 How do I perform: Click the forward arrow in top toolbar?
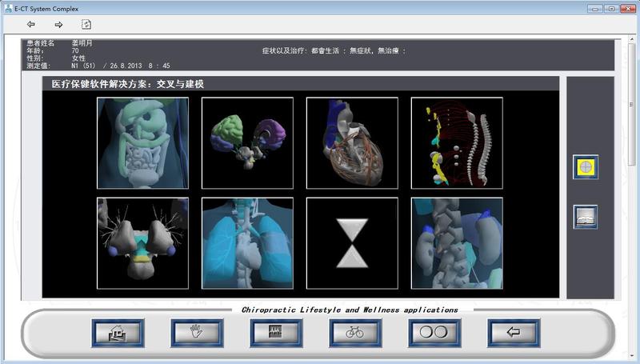[58, 25]
